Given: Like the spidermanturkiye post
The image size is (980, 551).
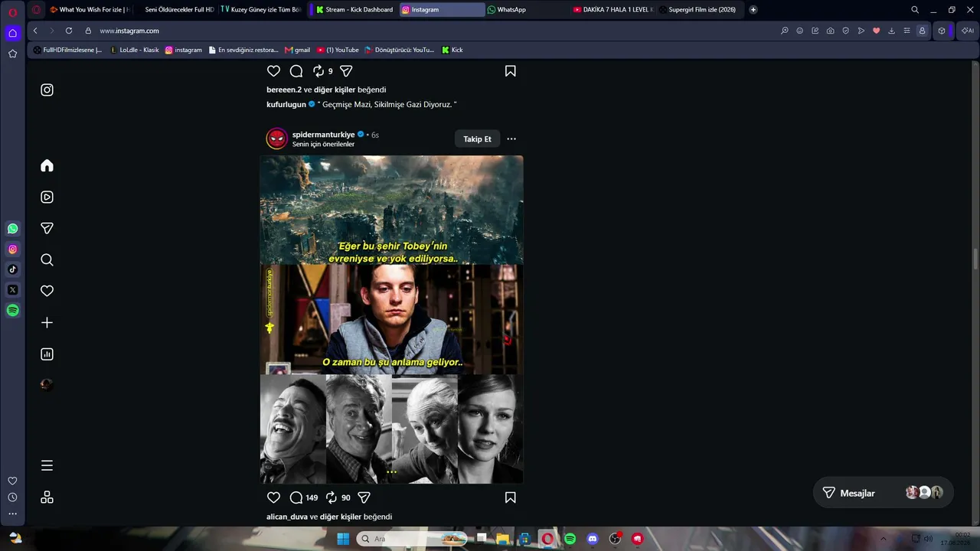Looking at the screenshot, I should (x=273, y=497).
